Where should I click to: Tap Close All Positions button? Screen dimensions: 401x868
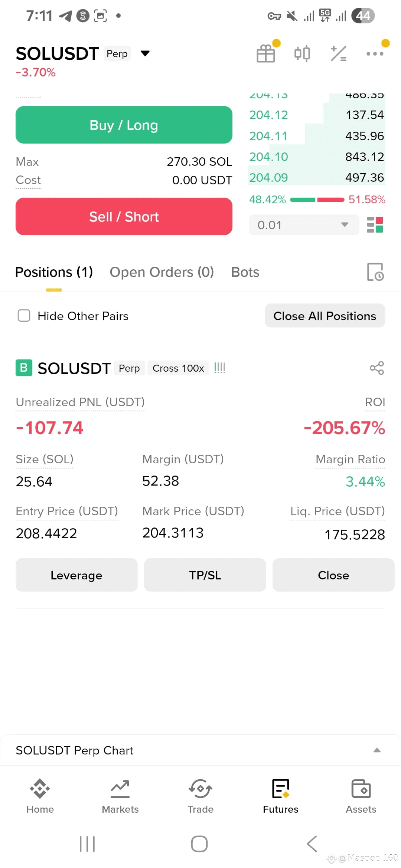(x=325, y=316)
